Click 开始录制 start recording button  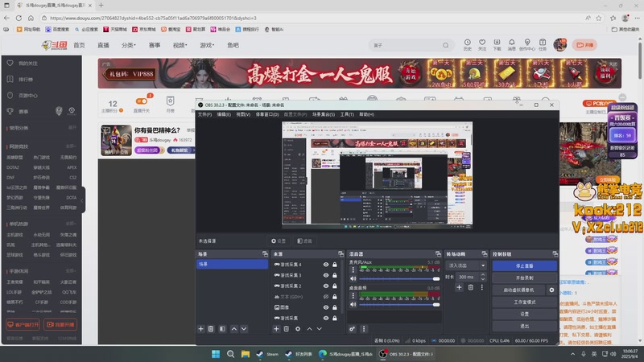tap(525, 278)
